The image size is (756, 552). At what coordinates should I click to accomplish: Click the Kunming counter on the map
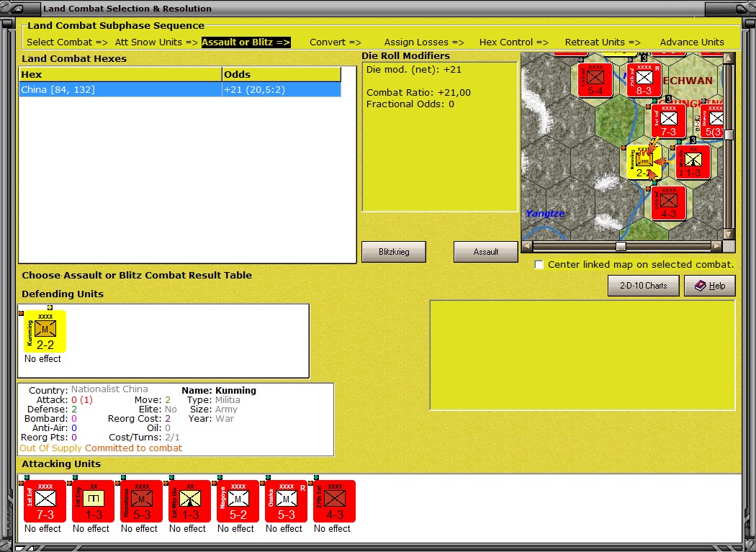[x=644, y=162]
